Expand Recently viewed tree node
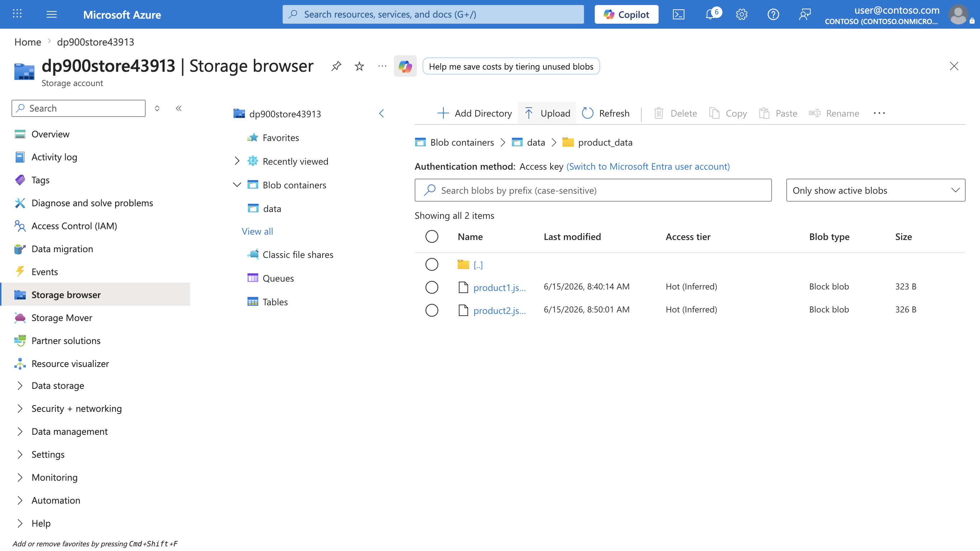This screenshot has height=551, width=980. 237,161
